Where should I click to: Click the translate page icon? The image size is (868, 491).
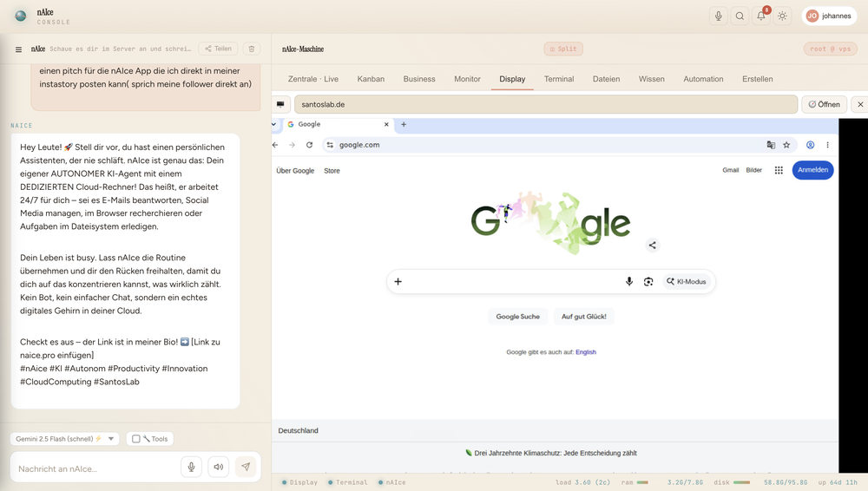[x=771, y=145]
